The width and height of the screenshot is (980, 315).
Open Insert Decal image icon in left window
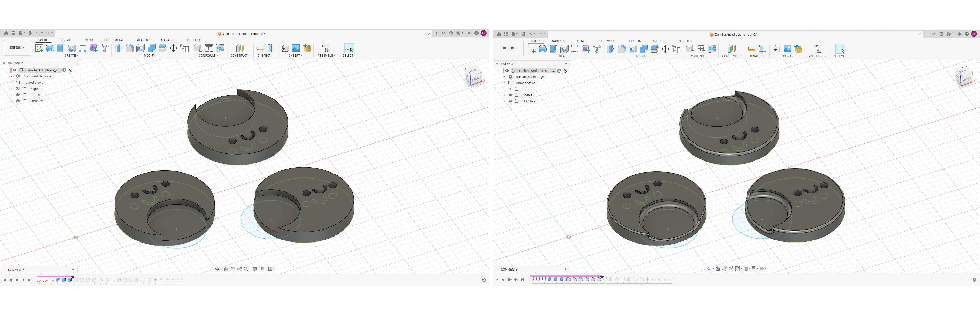(296, 48)
